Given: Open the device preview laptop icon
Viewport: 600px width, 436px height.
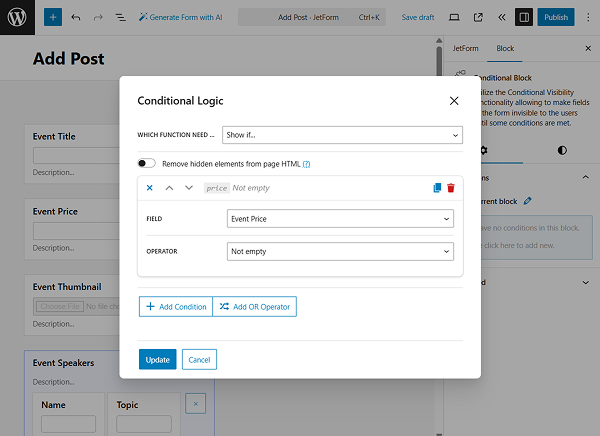Looking at the screenshot, I should click(x=454, y=17).
